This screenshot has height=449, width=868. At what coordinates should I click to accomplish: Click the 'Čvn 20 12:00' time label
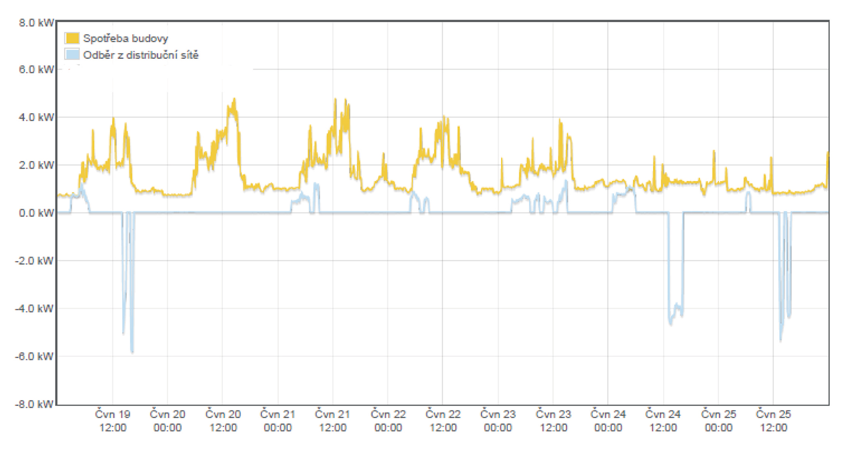coord(223,421)
